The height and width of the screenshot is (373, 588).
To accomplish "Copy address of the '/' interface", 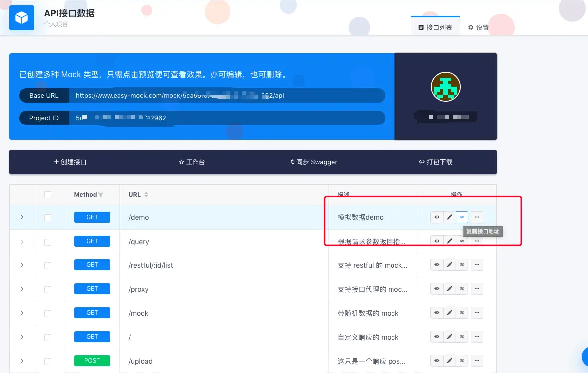I will pos(462,337).
